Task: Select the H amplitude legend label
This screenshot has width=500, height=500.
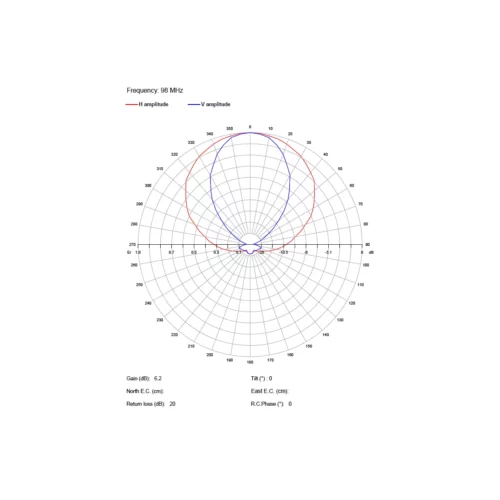Action: (x=153, y=104)
